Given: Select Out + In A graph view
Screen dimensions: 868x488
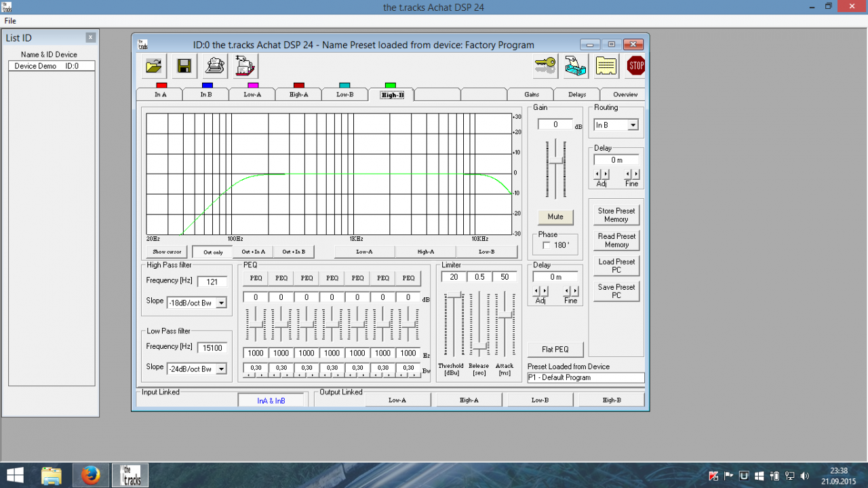Looking at the screenshot, I should (x=254, y=252).
